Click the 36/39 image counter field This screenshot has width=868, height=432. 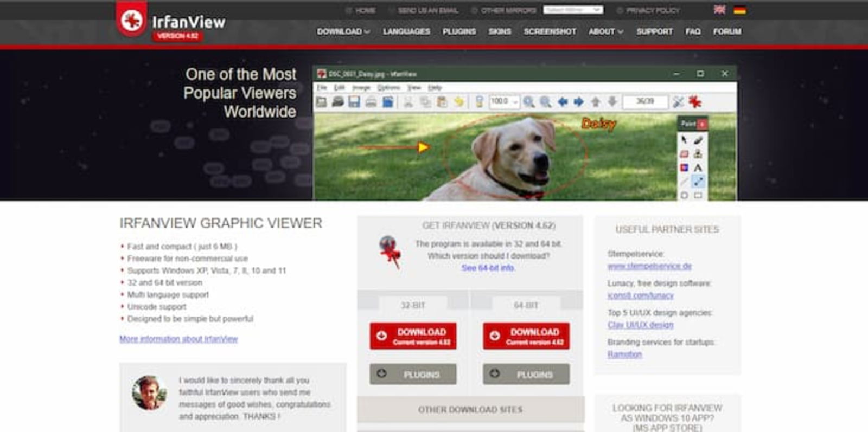pos(645,101)
